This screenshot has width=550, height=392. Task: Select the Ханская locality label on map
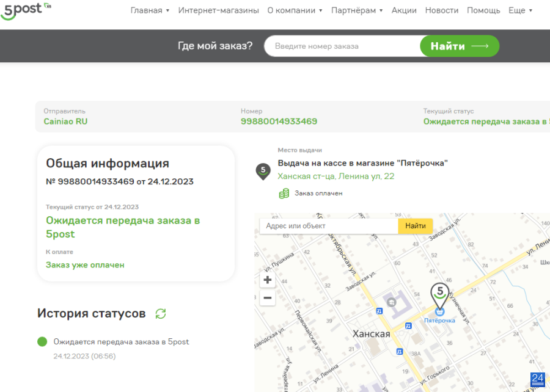click(x=371, y=334)
